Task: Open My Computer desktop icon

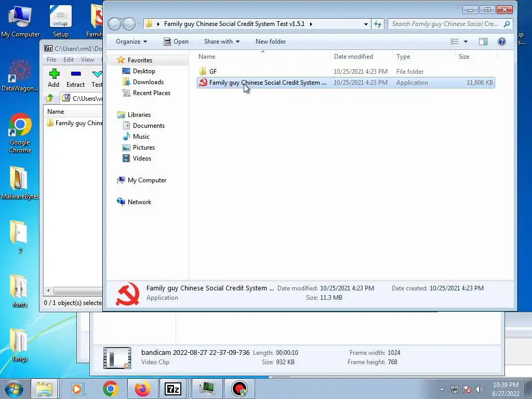Action: pos(20,21)
